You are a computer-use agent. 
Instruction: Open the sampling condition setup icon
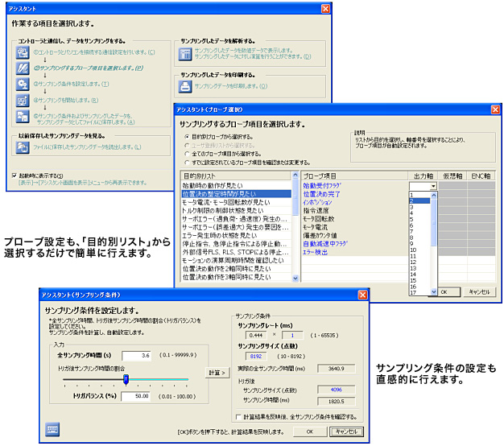[23, 85]
